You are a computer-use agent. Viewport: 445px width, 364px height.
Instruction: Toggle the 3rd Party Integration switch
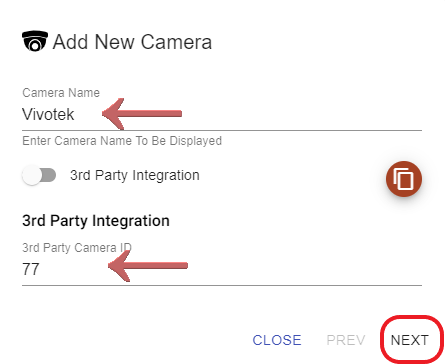coord(39,175)
